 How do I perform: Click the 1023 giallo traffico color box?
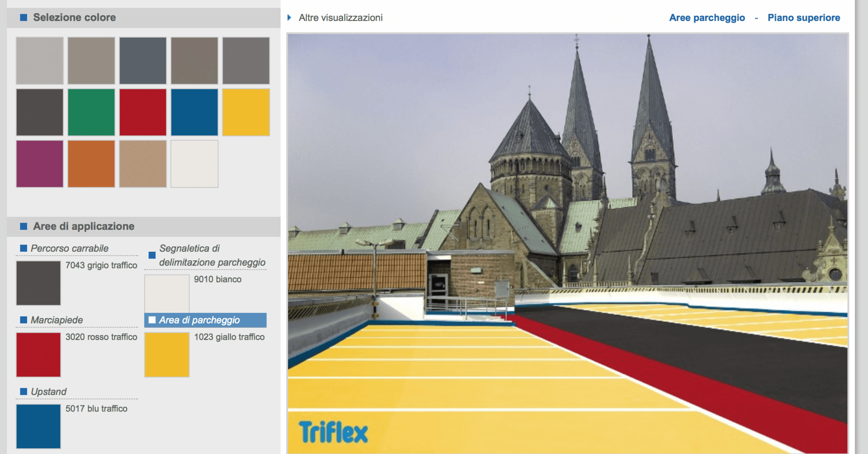[x=167, y=355]
